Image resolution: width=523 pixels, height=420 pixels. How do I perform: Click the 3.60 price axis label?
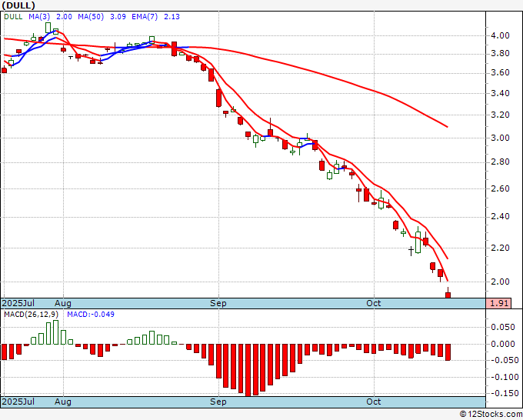click(500, 73)
